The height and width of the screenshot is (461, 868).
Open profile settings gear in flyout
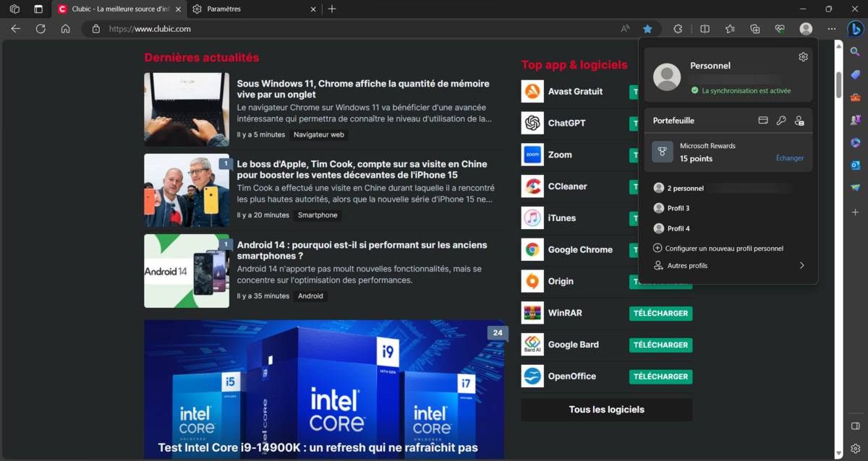pos(803,56)
